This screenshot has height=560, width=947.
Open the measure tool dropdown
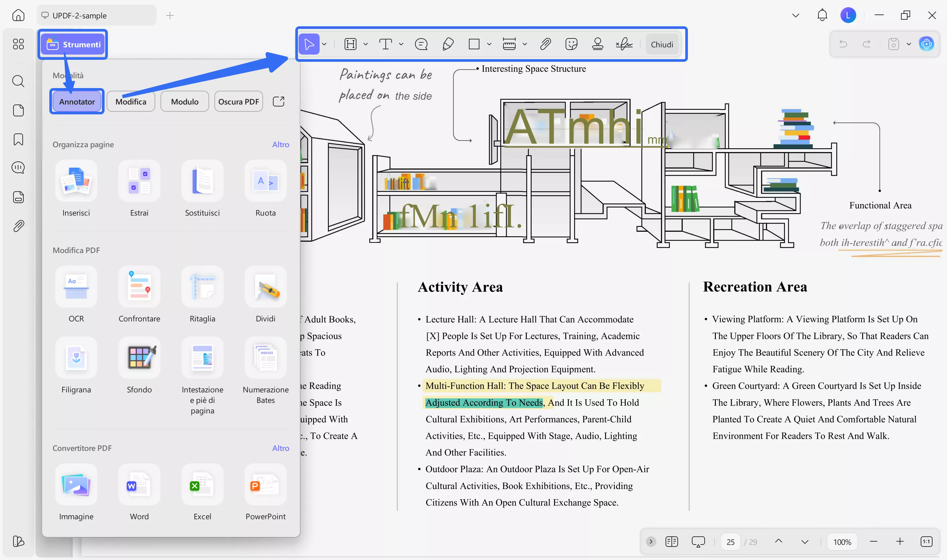525,44
